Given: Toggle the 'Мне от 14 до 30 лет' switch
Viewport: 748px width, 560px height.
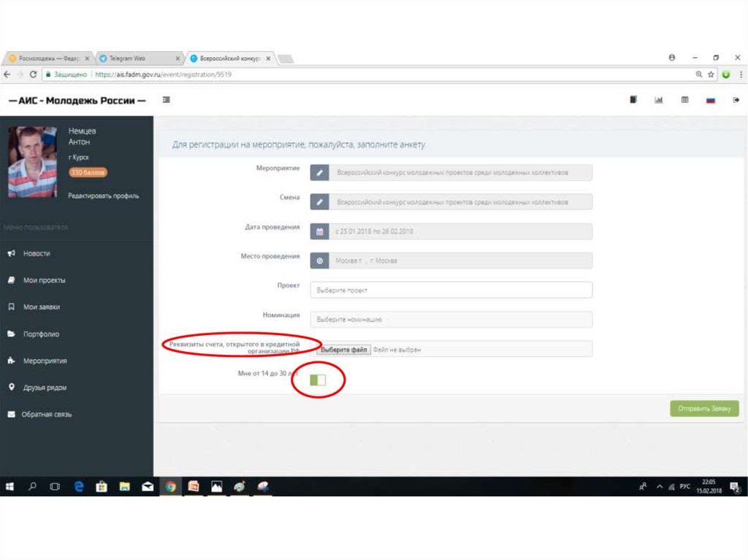Looking at the screenshot, I should [318, 380].
